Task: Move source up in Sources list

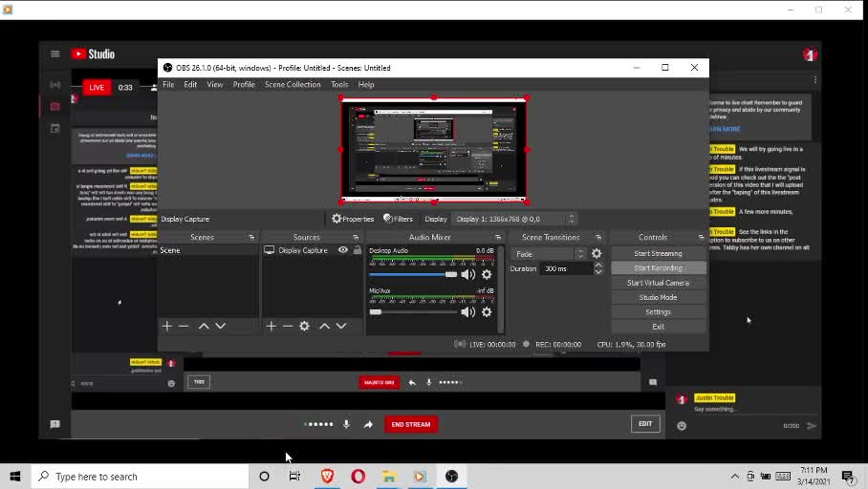Action: coord(324,326)
